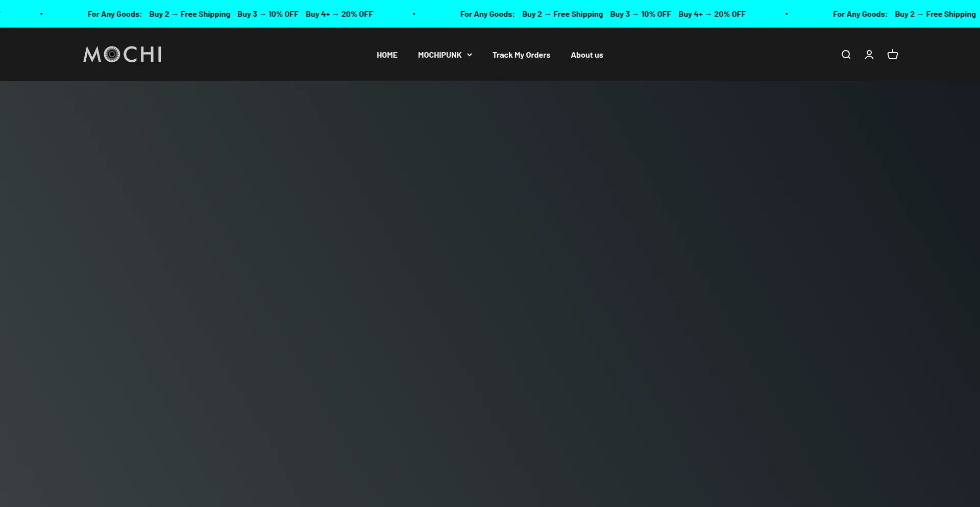Open the Track My Orders link
This screenshot has height=507, width=980.
[x=521, y=55]
